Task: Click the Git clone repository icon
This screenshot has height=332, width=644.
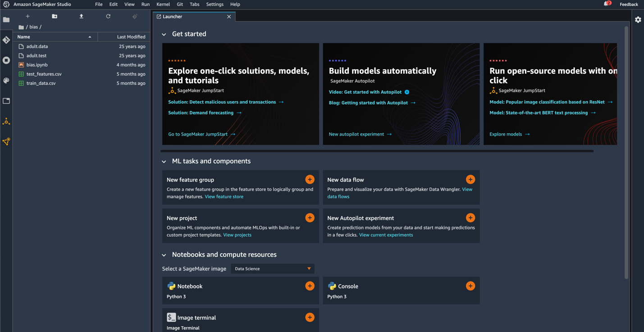Action: pyautogui.click(x=135, y=16)
